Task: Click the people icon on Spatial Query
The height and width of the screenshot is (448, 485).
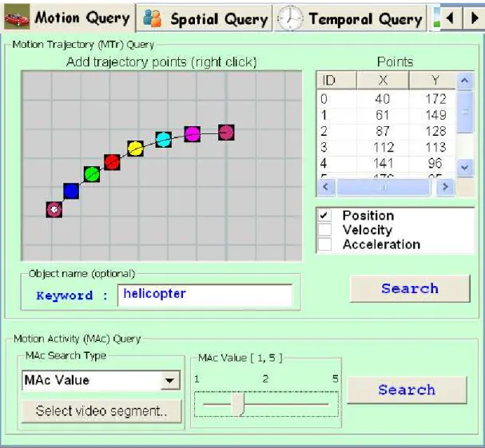Action: pos(152,18)
